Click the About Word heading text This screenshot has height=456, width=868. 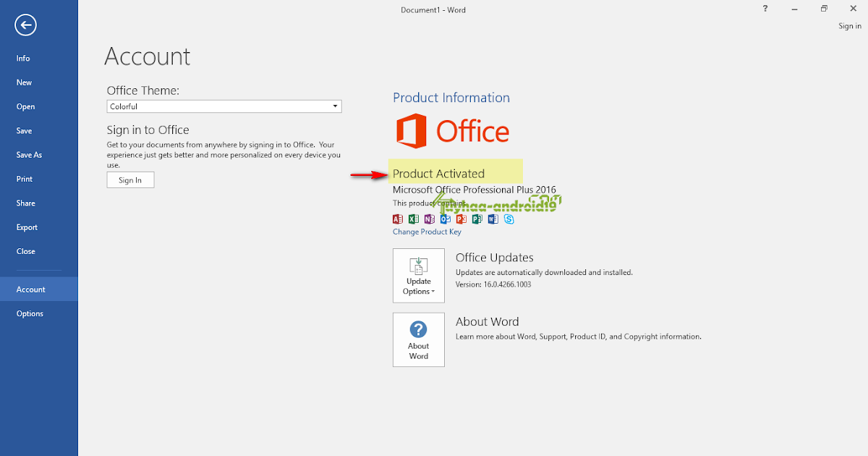[x=488, y=321]
